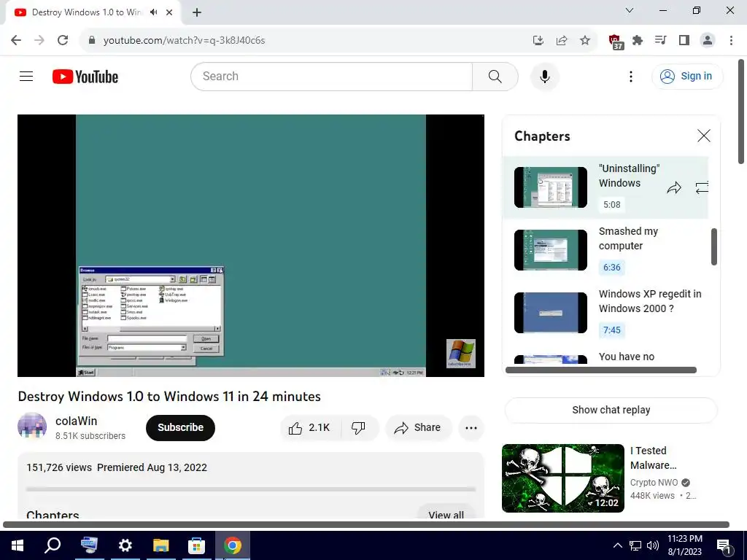Open colaWin channel avatar
Image resolution: width=747 pixels, height=560 pixels.
pyautogui.click(x=32, y=427)
